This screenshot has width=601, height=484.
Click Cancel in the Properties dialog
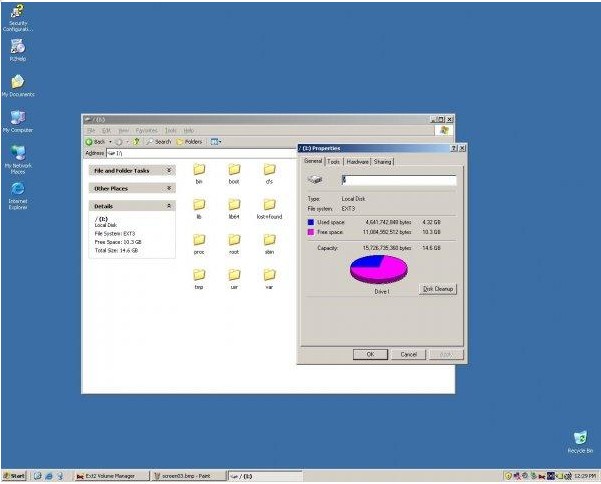pos(409,354)
